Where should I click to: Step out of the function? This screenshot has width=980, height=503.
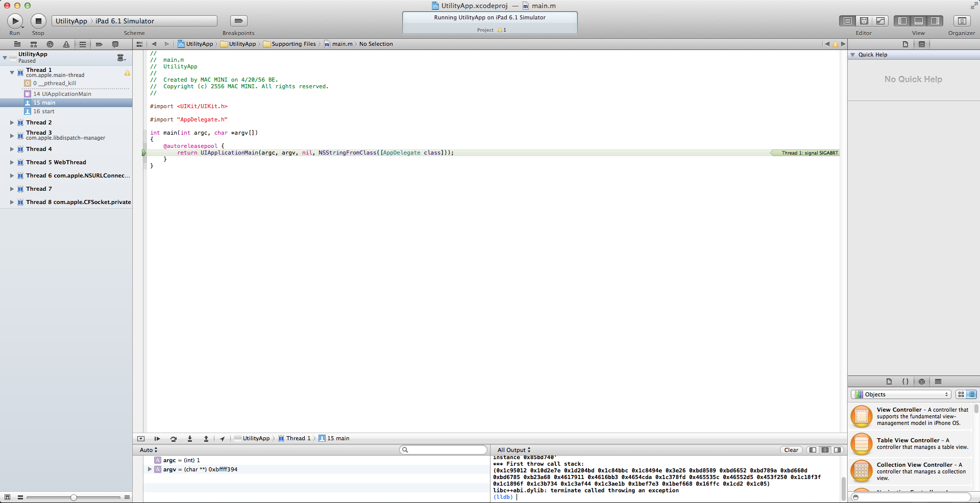pyautogui.click(x=206, y=439)
